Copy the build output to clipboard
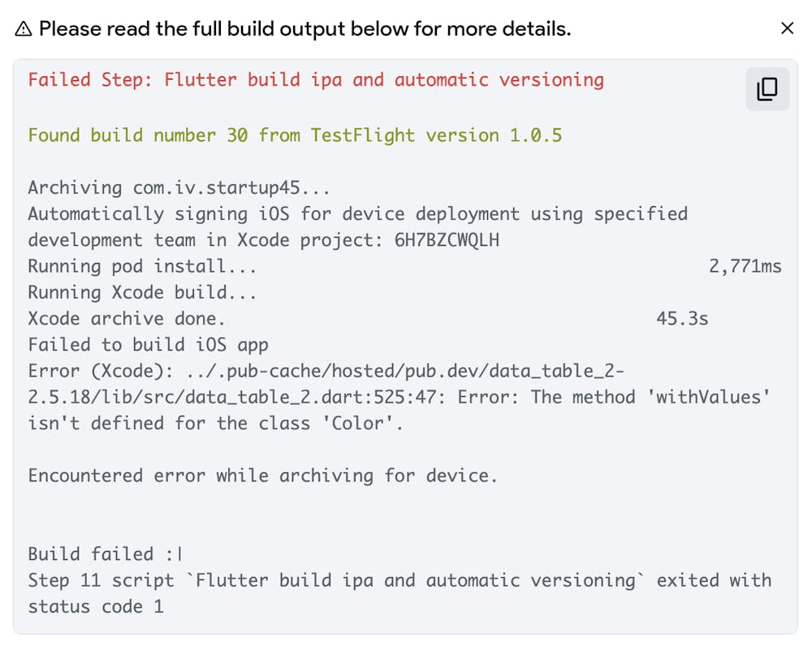812x646 pixels. click(767, 89)
